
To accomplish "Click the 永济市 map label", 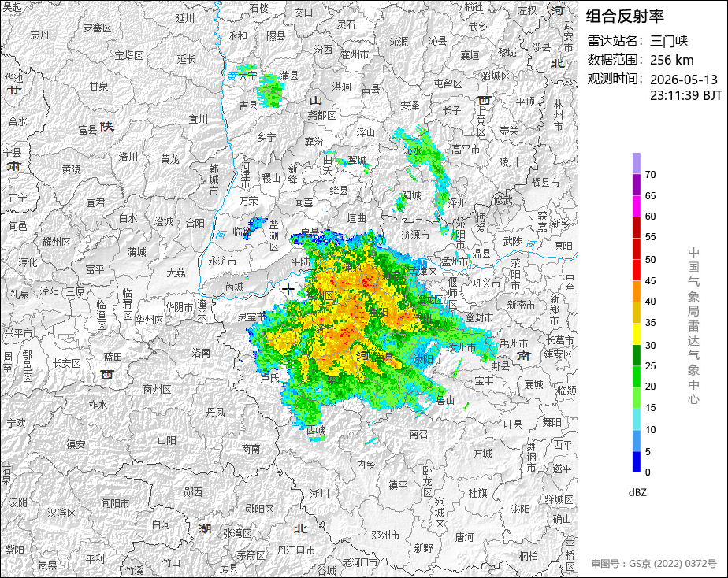I will (x=222, y=261).
